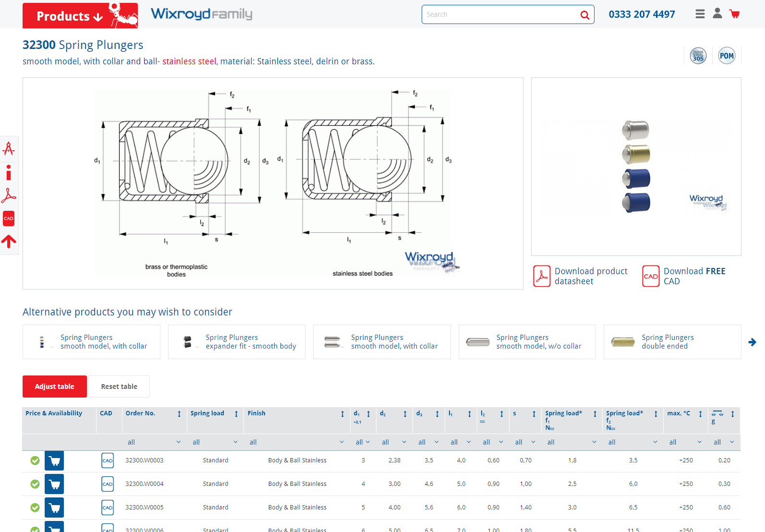Viewport: 765px width, 532px height.
Task: Click the red CAD icon in left sidebar
Action: point(9,218)
